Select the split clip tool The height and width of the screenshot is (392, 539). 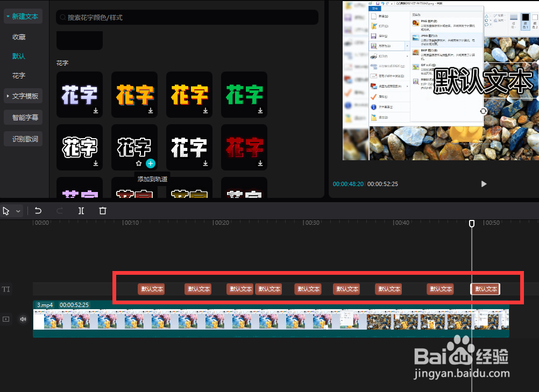tap(81, 211)
